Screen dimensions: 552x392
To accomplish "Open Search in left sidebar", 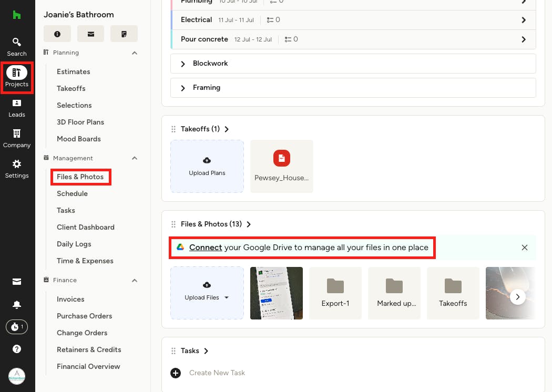I will [17, 46].
